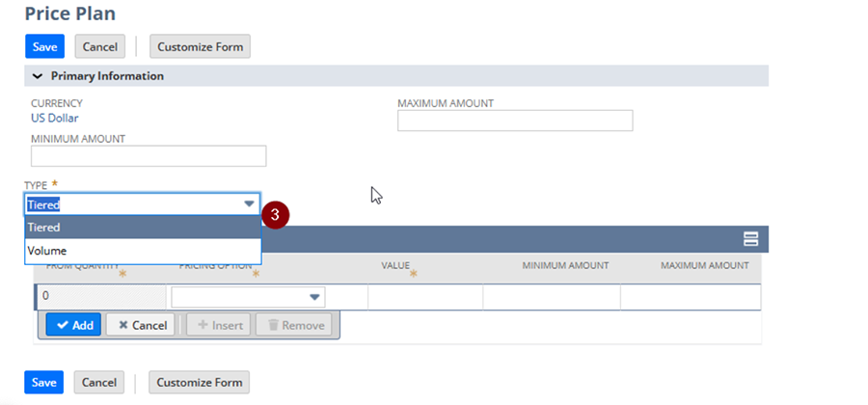Click the Add button with checkmark
The image size is (868, 405).
[73, 325]
